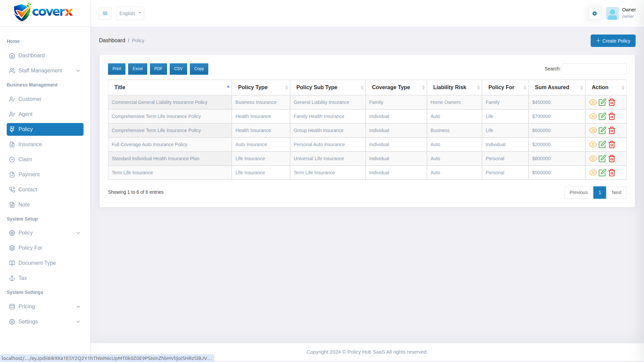The height and width of the screenshot is (362, 644).
Task: Click the coverx logo
Action: [43, 13]
